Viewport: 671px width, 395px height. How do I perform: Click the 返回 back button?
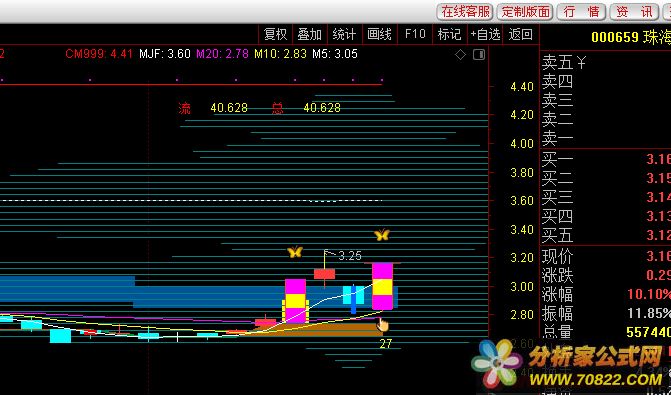pyautogui.click(x=521, y=34)
